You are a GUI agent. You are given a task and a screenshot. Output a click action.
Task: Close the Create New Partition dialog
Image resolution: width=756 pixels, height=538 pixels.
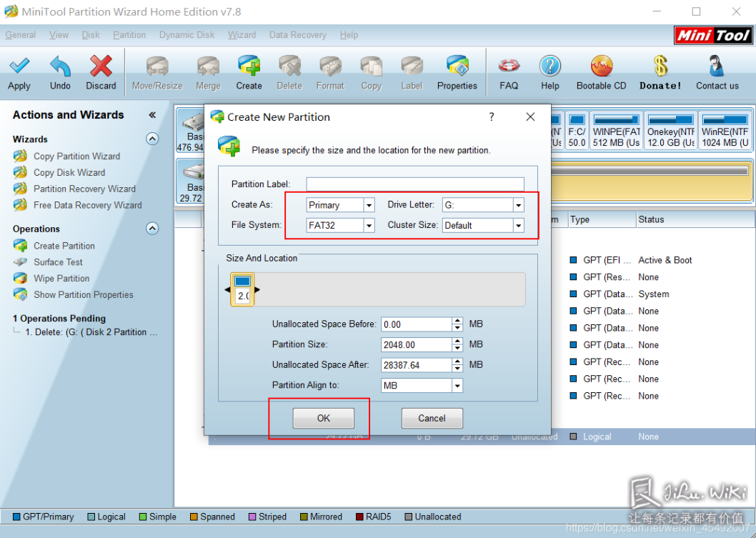click(530, 116)
